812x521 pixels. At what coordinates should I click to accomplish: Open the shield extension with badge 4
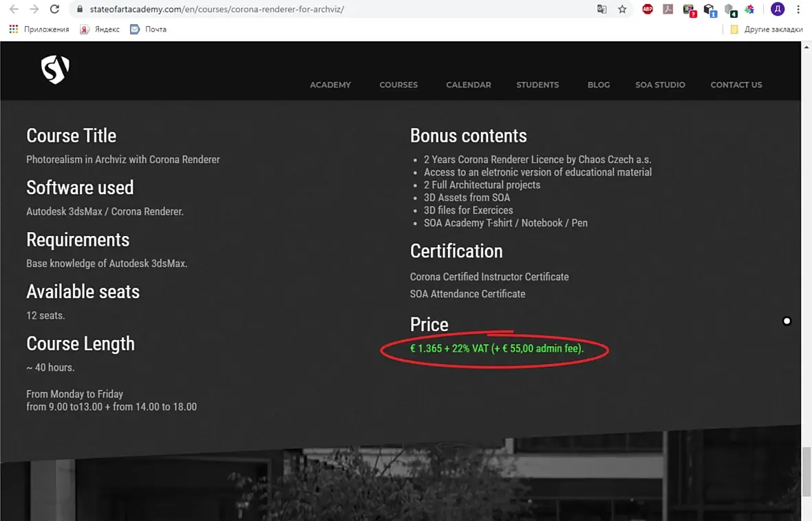tap(730, 10)
